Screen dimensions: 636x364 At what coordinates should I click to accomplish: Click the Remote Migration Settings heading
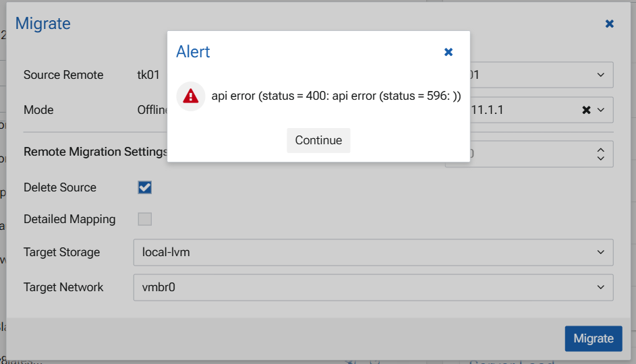tap(95, 152)
